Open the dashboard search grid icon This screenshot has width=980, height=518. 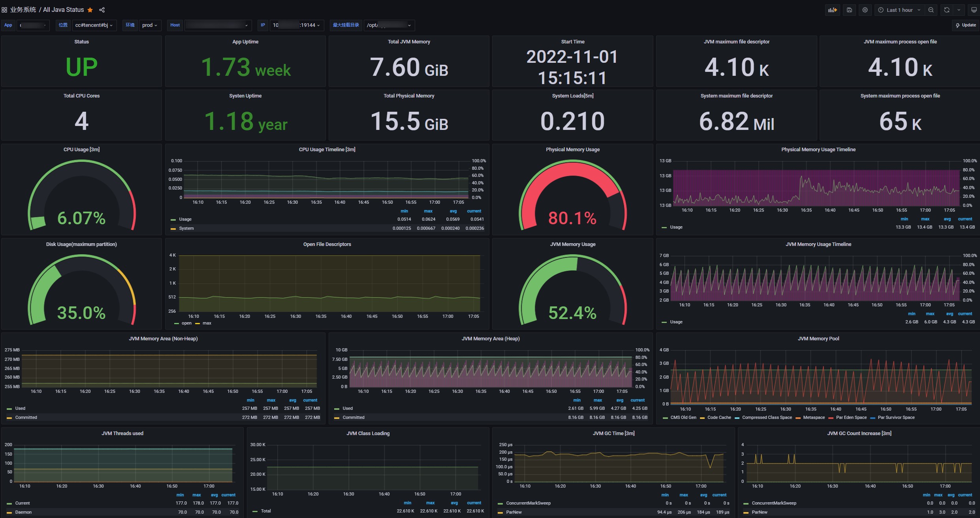click(4, 10)
